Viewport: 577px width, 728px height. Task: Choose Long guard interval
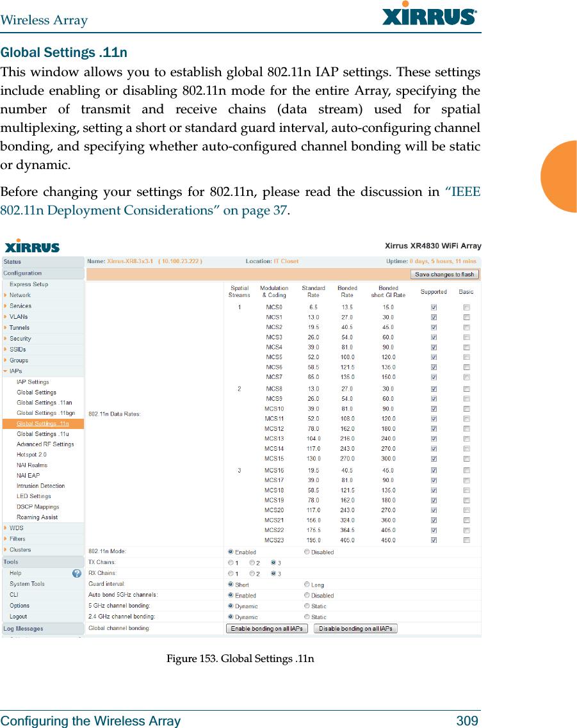[307, 585]
